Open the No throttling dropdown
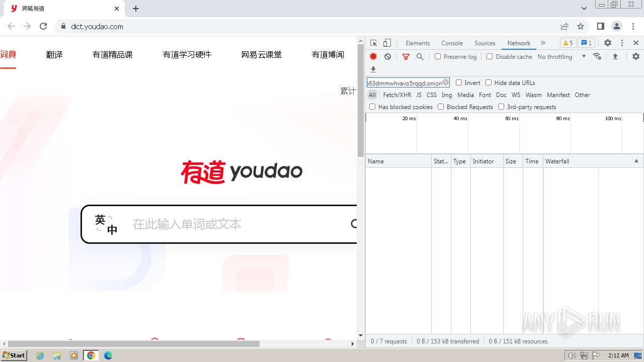The image size is (644, 362). (x=561, y=56)
